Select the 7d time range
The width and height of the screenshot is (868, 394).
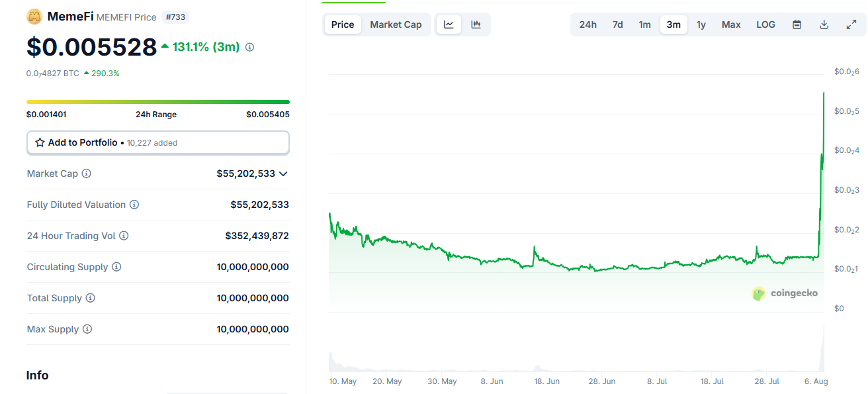pyautogui.click(x=617, y=24)
